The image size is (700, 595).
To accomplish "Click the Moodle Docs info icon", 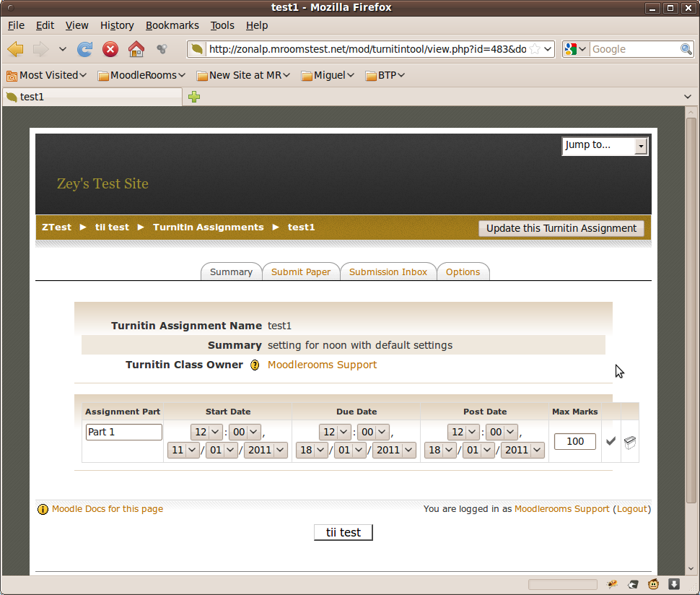I will [x=43, y=509].
